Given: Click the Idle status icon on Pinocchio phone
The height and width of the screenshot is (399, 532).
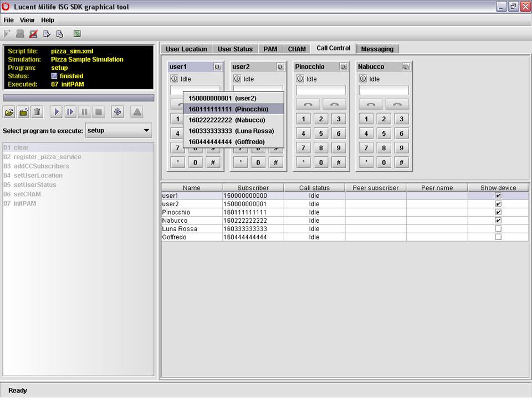Looking at the screenshot, I should (x=300, y=79).
